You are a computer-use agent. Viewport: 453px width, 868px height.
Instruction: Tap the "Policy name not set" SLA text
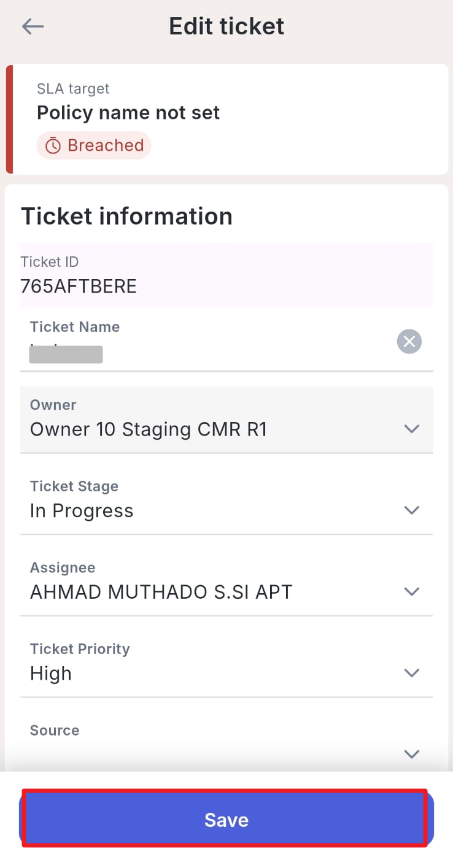pos(128,113)
